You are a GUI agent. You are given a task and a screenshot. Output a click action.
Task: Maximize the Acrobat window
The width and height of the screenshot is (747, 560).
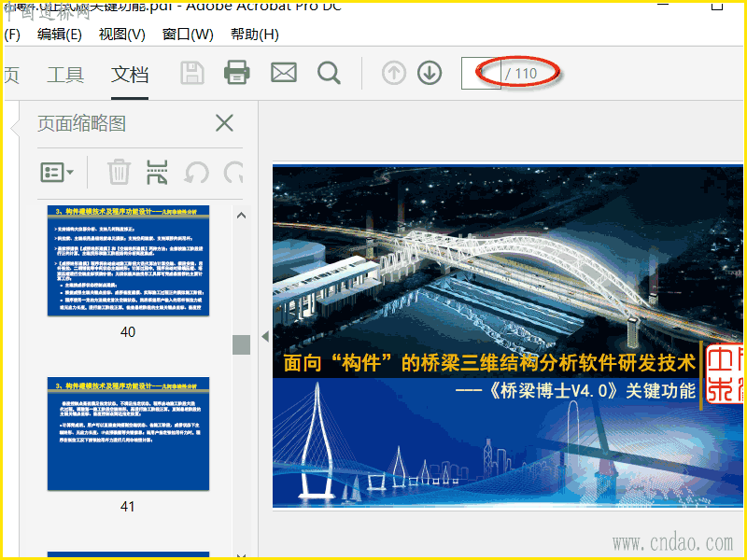tap(717, 6)
